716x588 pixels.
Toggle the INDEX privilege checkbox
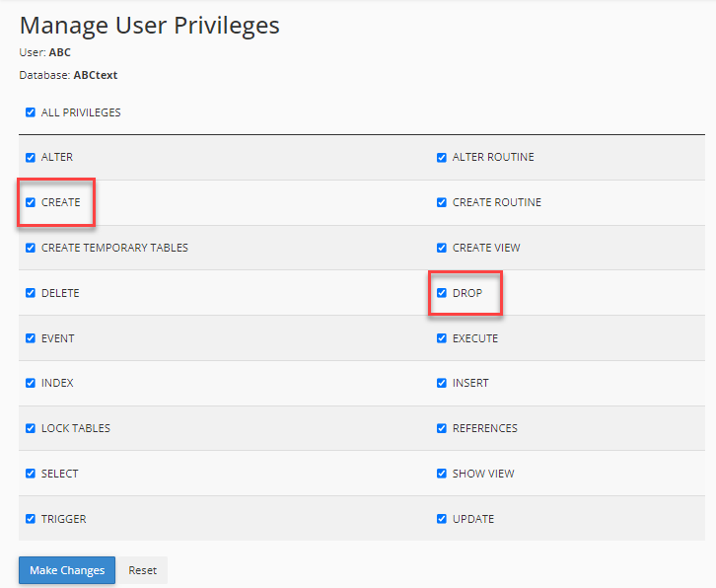(x=31, y=383)
